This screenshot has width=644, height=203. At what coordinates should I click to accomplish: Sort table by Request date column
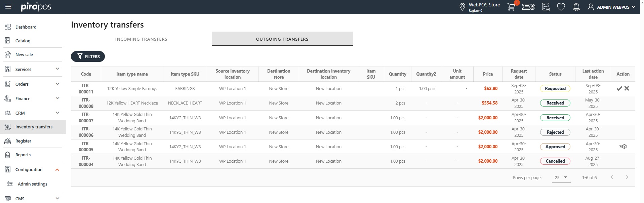pos(518,74)
